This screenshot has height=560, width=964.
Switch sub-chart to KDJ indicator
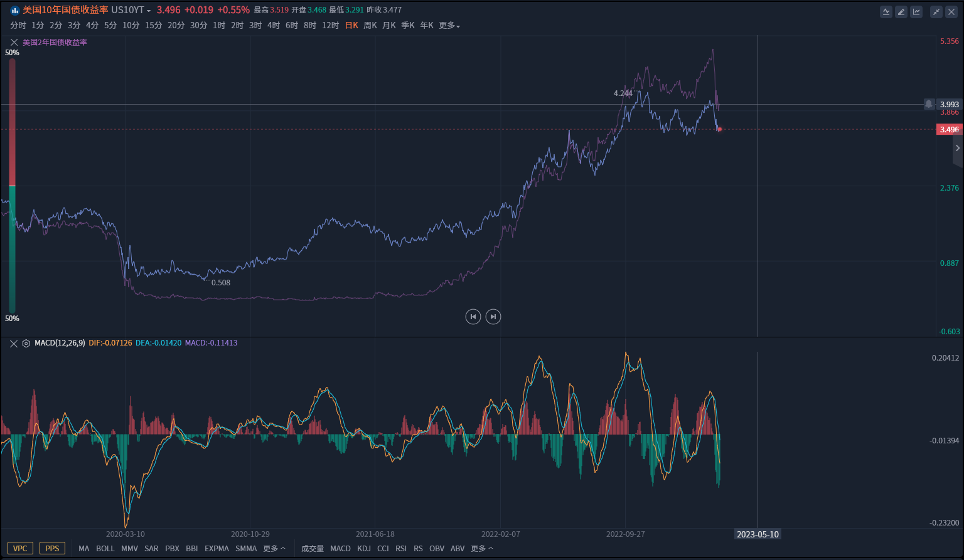[x=364, y=549]
